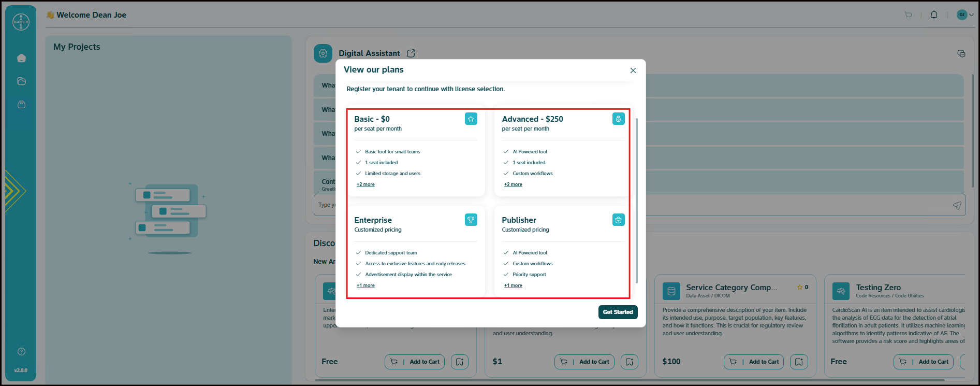Click the chat history icon top right
The width and height of the screenshot is (980, 386).
[961, 53]
